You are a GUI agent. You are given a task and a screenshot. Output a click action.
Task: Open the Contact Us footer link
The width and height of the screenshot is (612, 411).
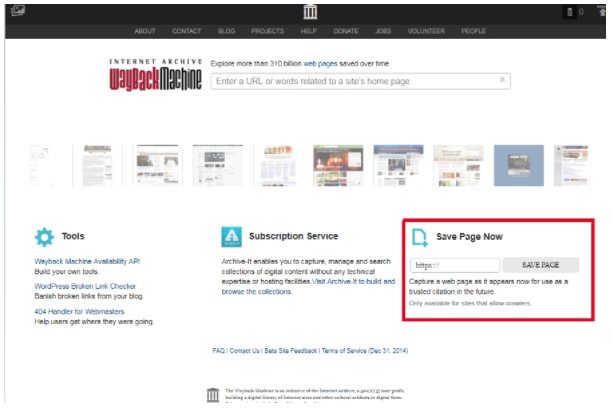[244, 351]
